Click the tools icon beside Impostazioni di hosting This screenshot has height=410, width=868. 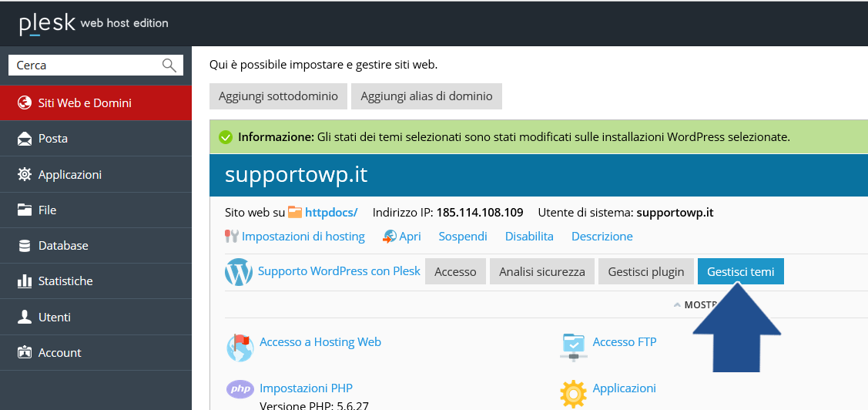tap(231, 237)
